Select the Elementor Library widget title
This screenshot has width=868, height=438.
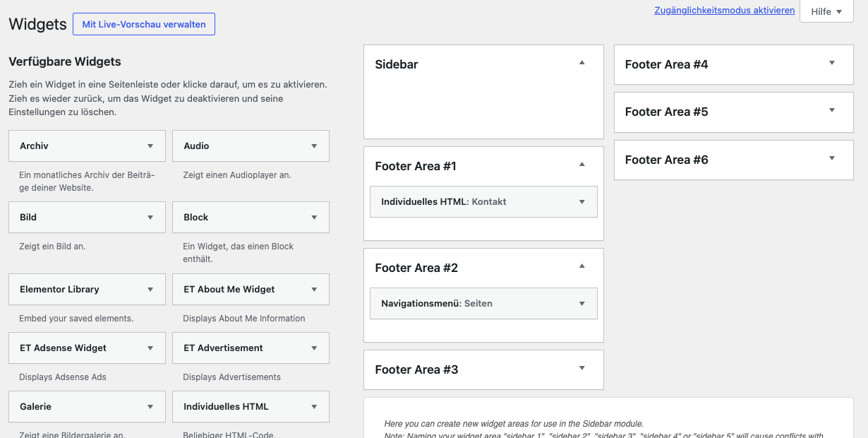[59, 289]
